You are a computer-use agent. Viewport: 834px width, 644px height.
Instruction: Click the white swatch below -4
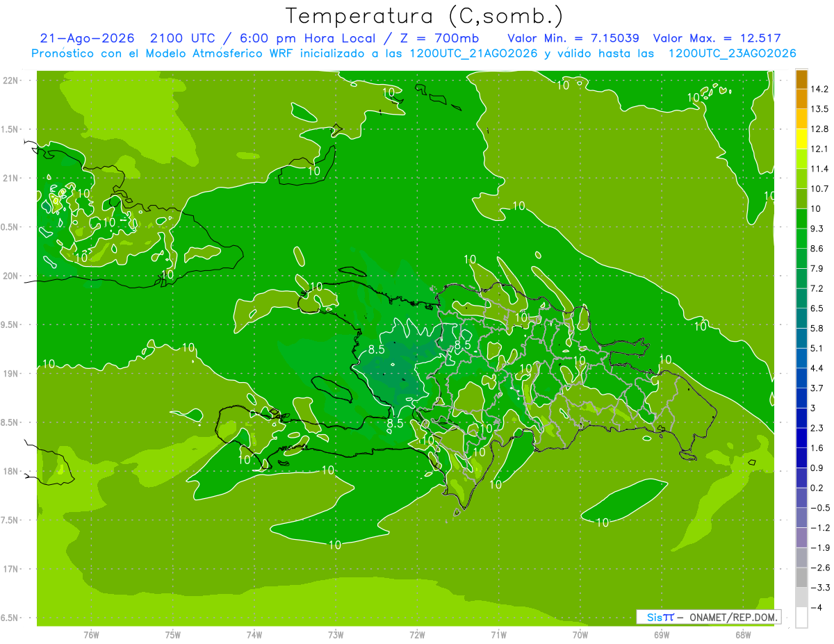(801, 617)
